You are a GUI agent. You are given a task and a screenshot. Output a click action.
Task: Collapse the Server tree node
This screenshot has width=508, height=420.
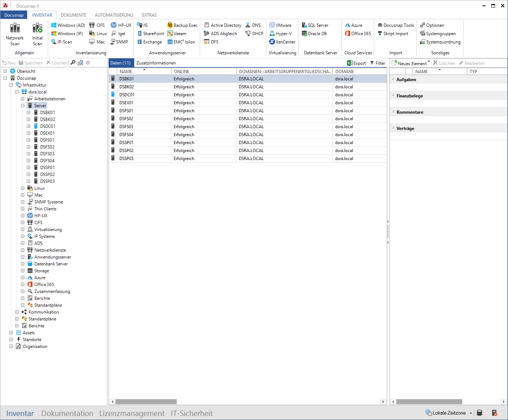[22, 106]
